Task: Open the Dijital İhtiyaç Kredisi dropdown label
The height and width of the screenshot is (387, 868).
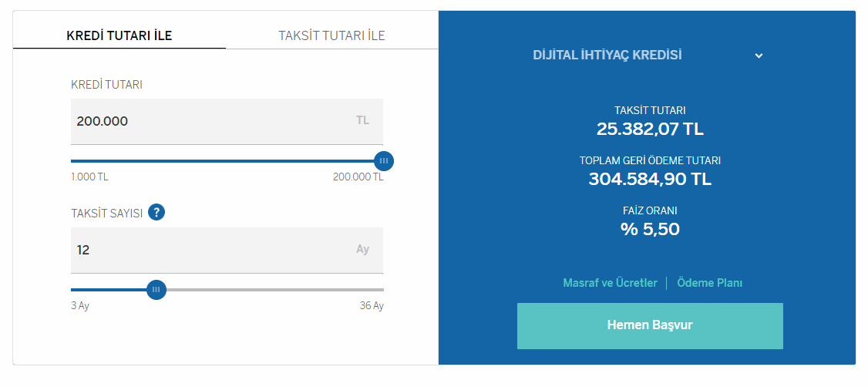Action: [x=607, y=56]
